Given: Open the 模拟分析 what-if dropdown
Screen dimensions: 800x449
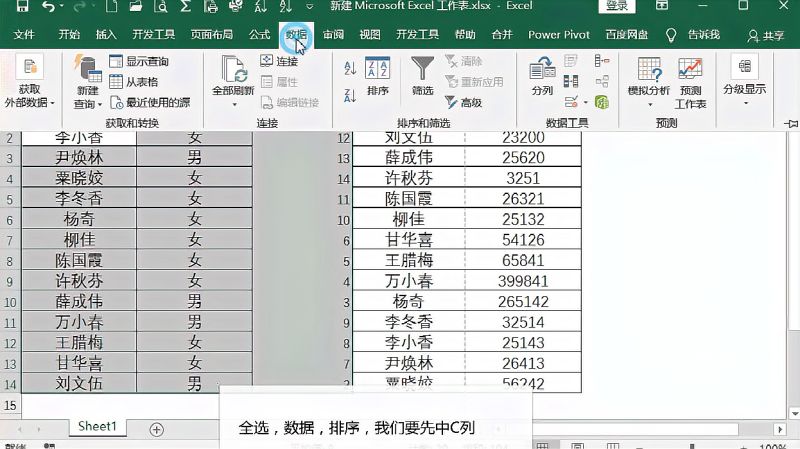Looking at the screenshot, I should 649,84.
